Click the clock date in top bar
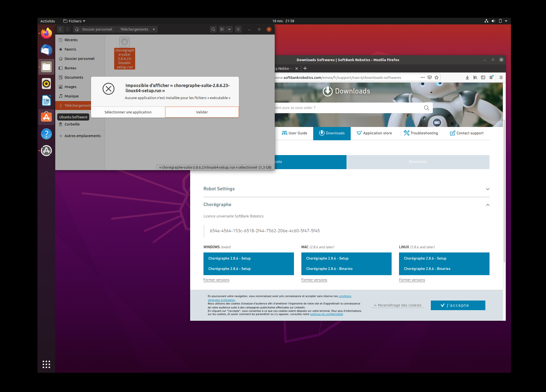 tap(283, 21)
